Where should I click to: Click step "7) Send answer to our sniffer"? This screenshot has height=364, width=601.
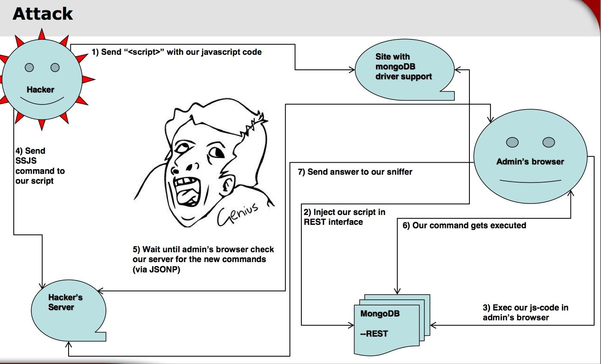point(355,172)
